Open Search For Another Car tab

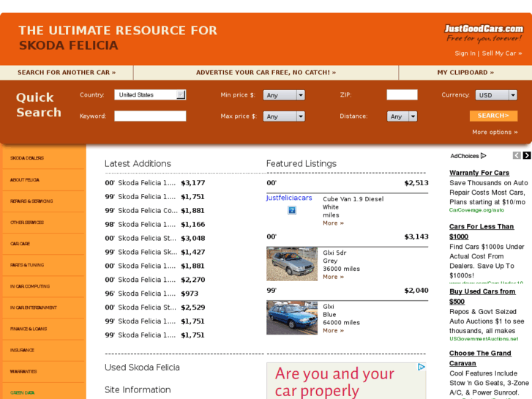tap(67, 72)
